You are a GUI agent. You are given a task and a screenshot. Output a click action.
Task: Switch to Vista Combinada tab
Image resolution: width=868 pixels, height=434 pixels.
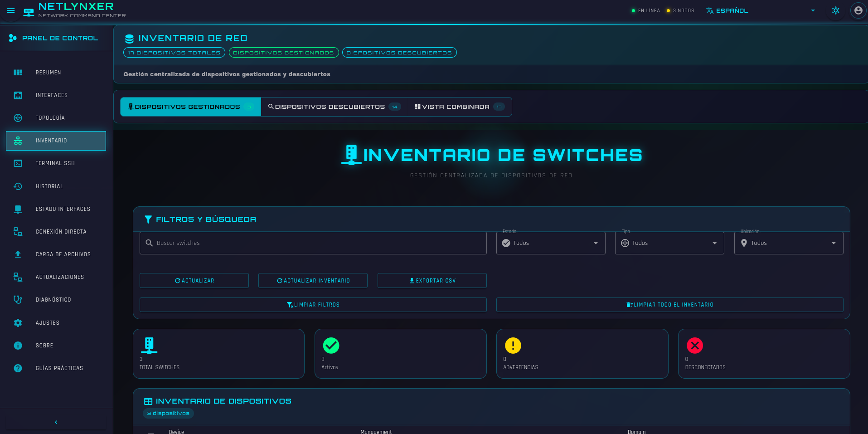pos(459,107)
